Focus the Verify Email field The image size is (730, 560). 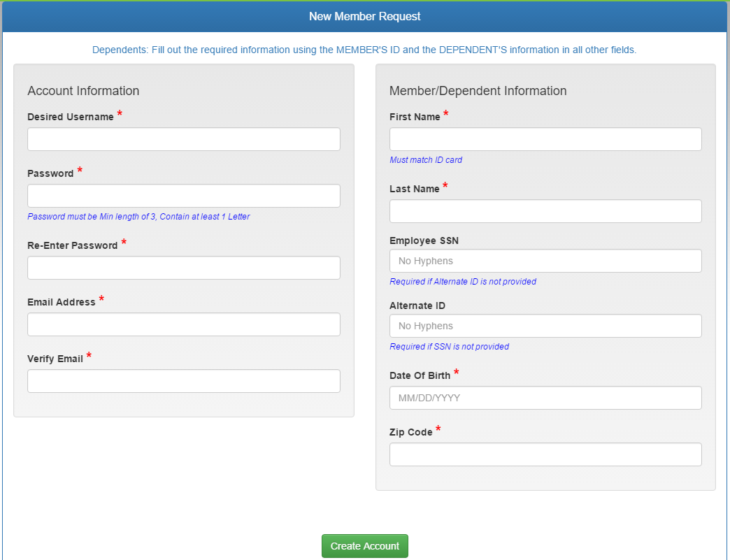[x=183, y=381]
